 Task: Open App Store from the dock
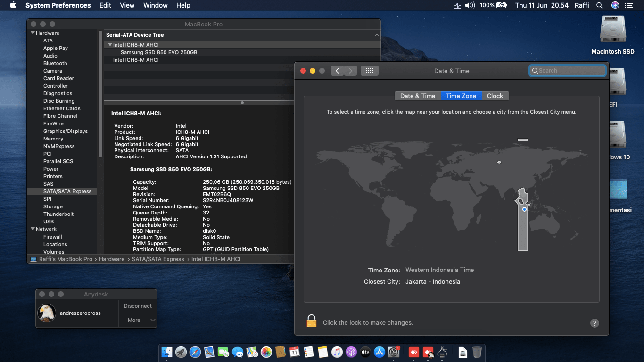pos(380,352)
